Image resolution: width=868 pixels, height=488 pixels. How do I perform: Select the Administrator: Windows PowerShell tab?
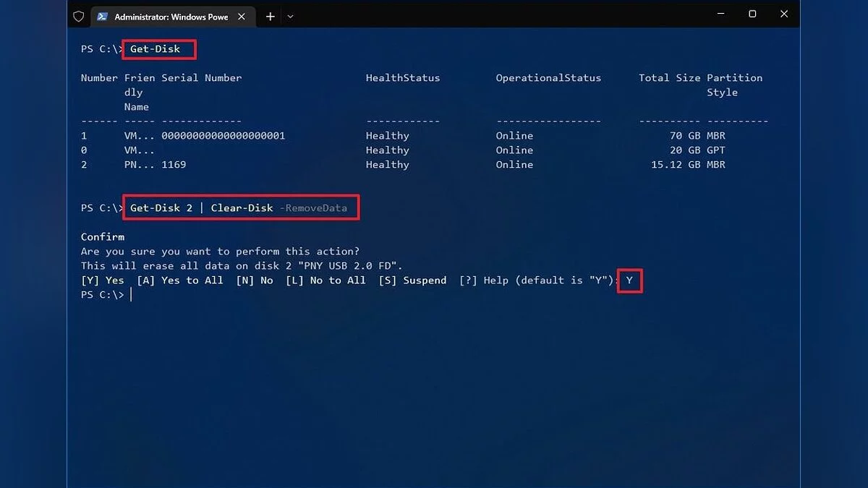click(x=171, y=17)
